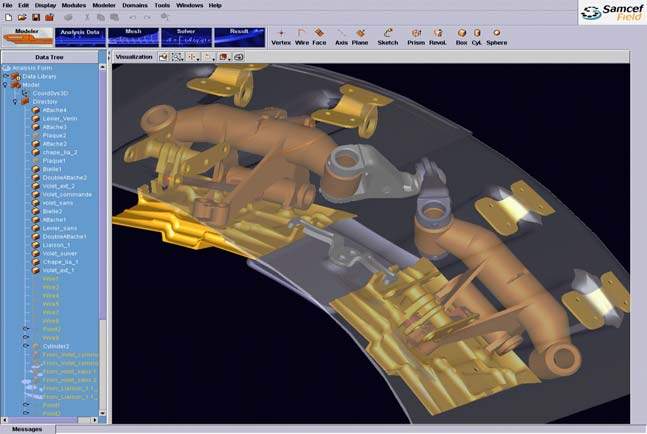
Task: Open the Sketch tool
Action: 387,37
